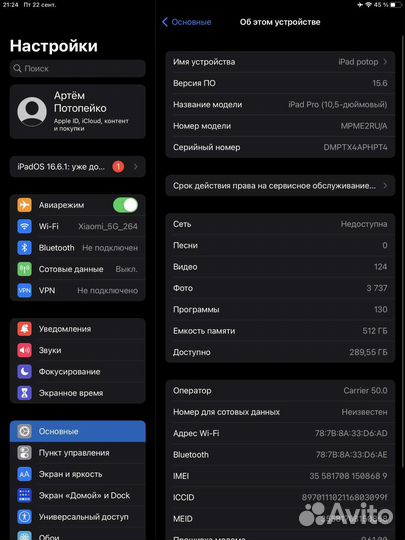405x540 pixels.
Task: Go back to Основные
Action: (186, 22)
